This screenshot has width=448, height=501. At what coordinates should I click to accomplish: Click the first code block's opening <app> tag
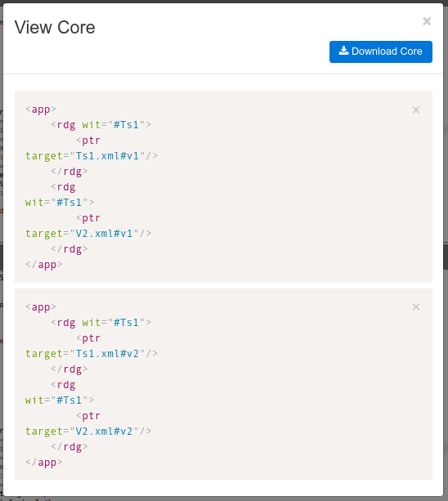tap(41, 110)
